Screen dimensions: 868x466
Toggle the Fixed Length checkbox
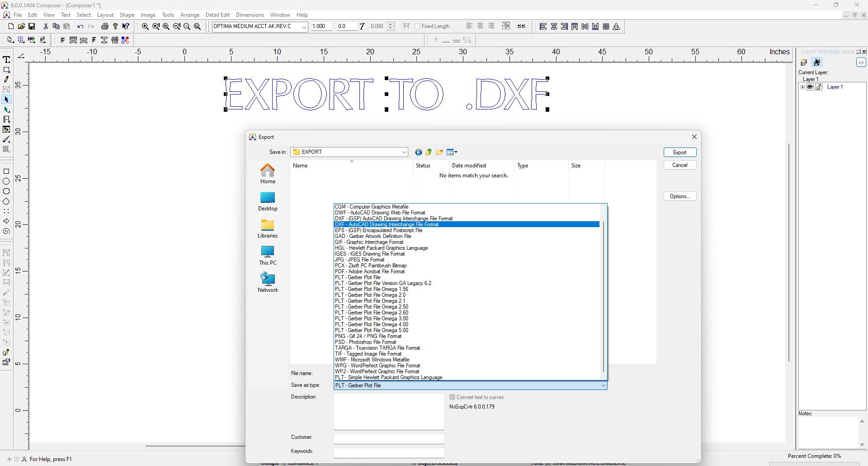pos(418,26)
